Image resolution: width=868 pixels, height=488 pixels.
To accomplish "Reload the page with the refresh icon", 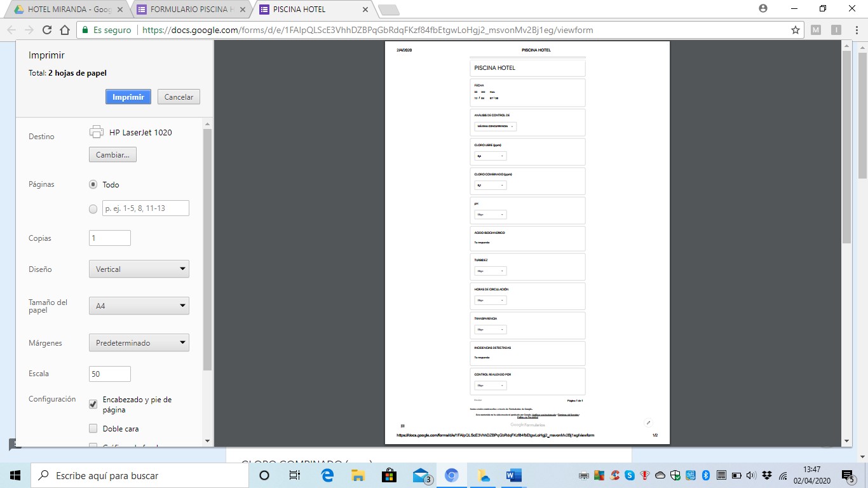I will [46, 30].
